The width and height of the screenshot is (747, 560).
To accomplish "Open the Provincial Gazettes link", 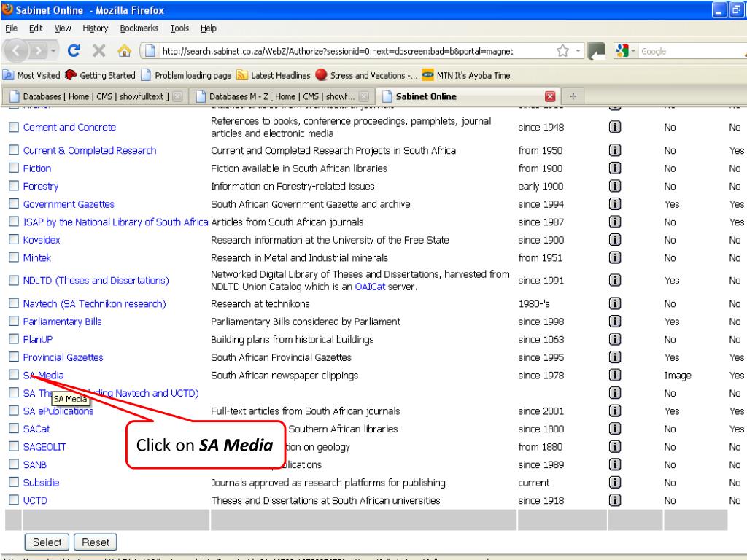I will [63, 357].
